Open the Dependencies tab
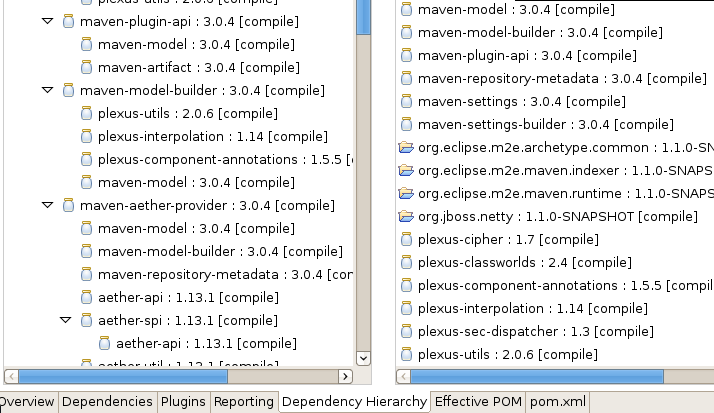Viewport: 714px width, 413px height. [107, 402]
